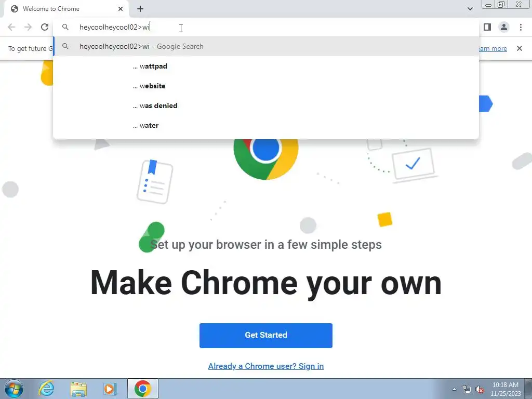Follow the Learn more link

pyautogui.click(x=493, y=48)
